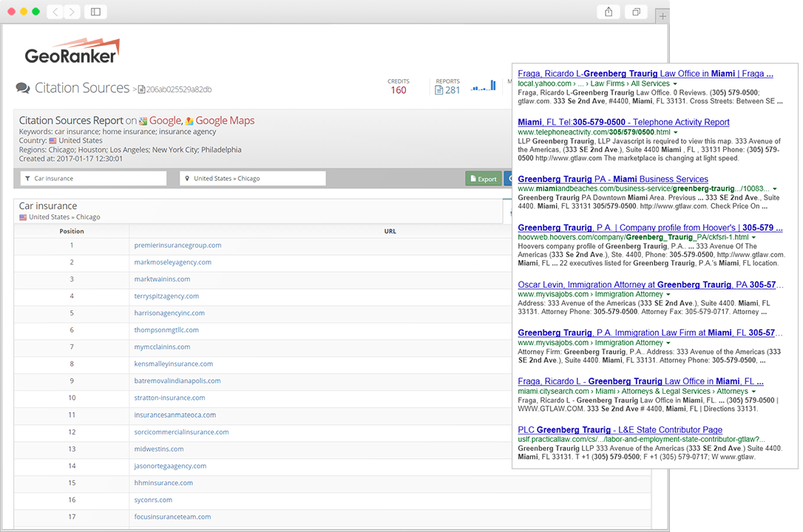Open premierinsurancegroup.com link
Image resolution: width=803 pixels, height=532 pixels.
point(177,245)
